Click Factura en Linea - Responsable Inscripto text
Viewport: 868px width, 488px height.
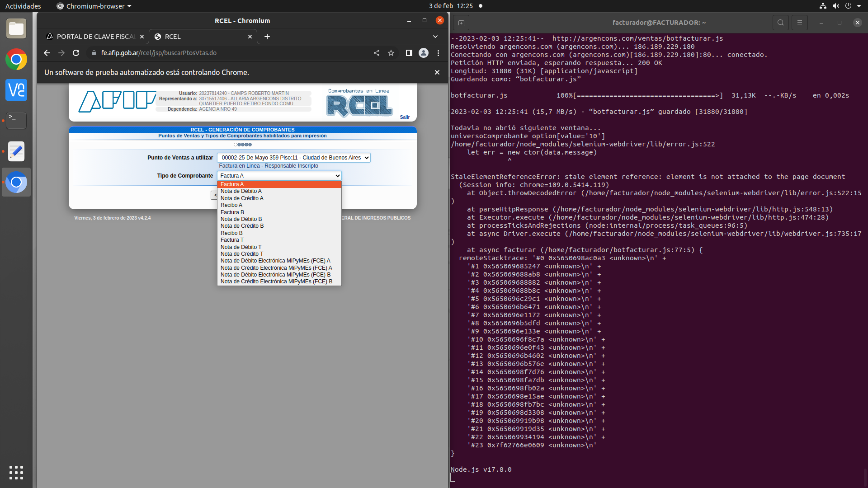click(x=269, y=166)
